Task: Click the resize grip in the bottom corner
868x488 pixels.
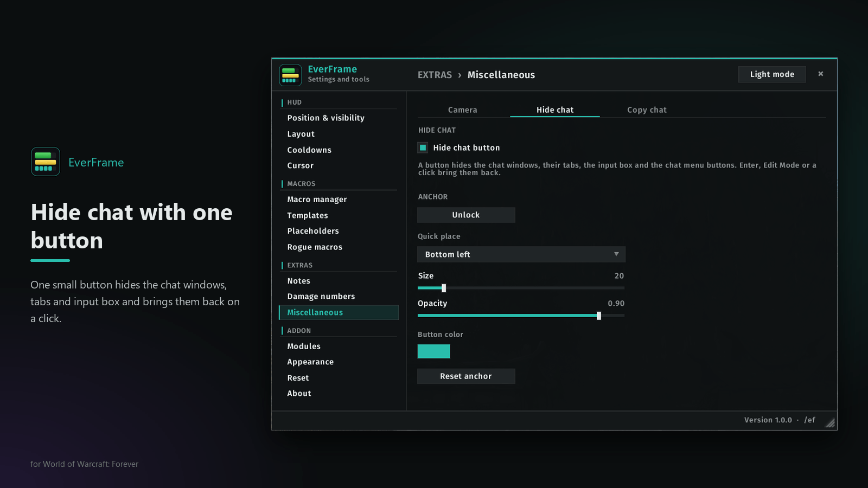Action: click(x=830, y=423)
